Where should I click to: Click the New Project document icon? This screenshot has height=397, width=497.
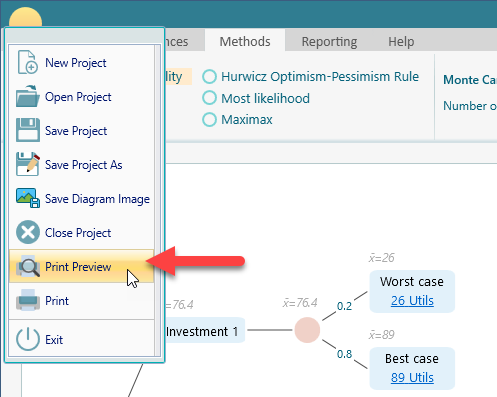28,62
